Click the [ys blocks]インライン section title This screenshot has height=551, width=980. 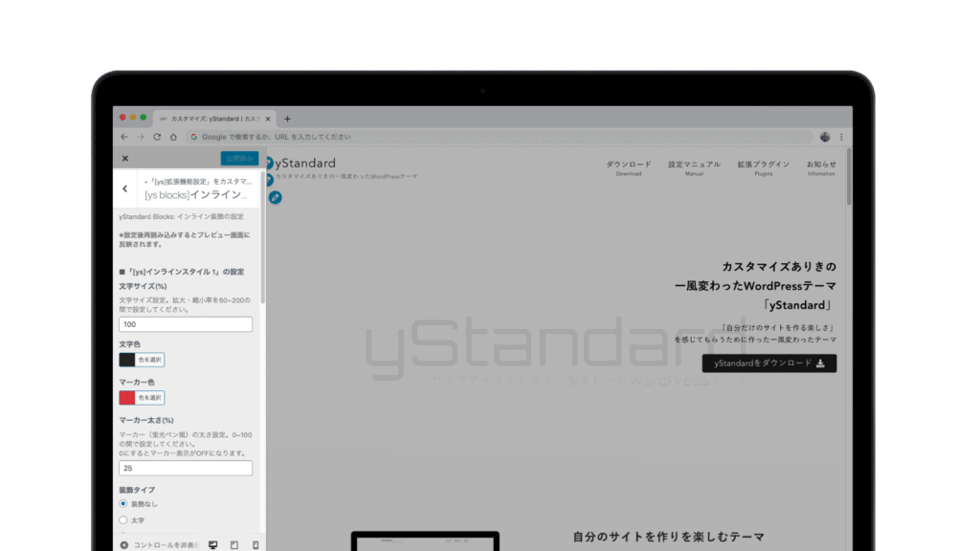pos(195,195)
